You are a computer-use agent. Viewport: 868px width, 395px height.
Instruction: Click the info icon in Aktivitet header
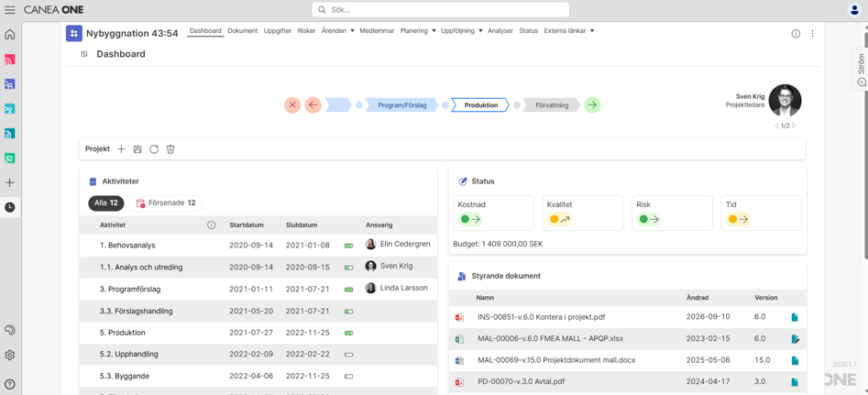211,225
